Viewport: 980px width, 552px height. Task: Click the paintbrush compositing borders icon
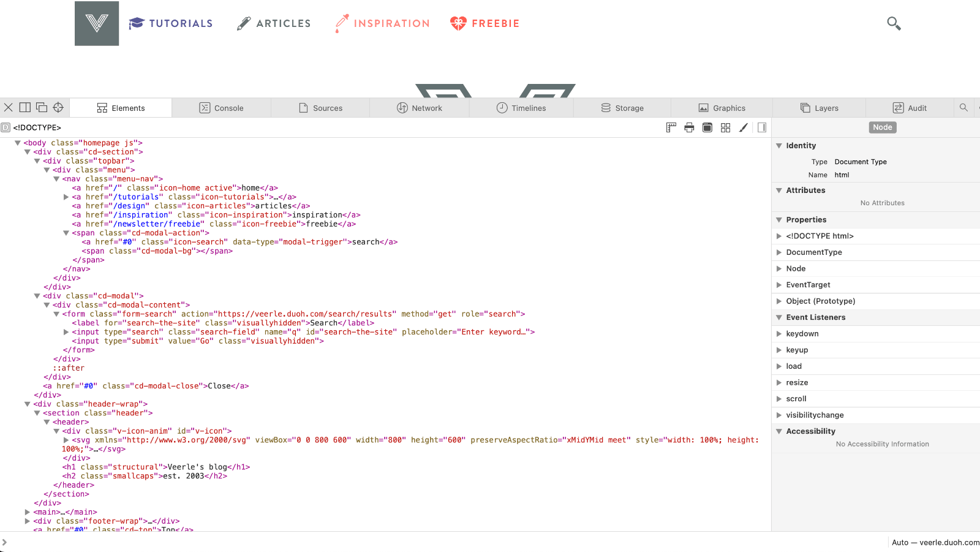click(x=743, y=127)
